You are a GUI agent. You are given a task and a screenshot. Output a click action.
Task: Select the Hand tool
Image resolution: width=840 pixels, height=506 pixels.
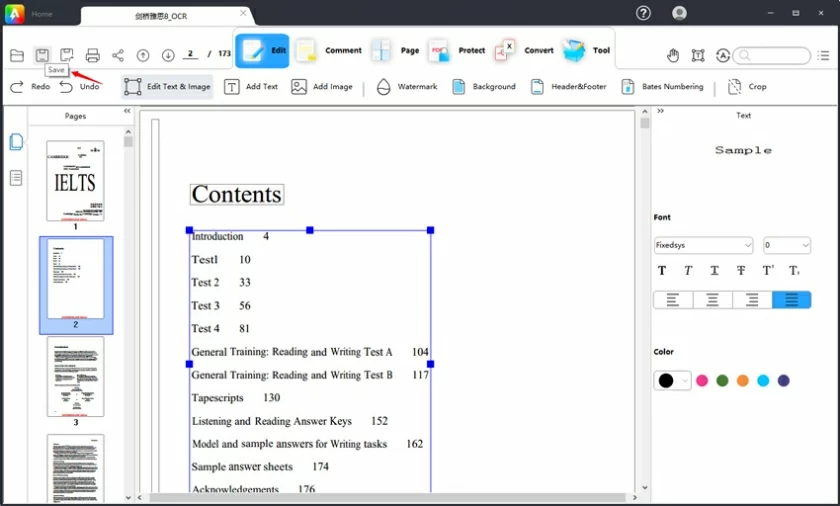point(673,55)
